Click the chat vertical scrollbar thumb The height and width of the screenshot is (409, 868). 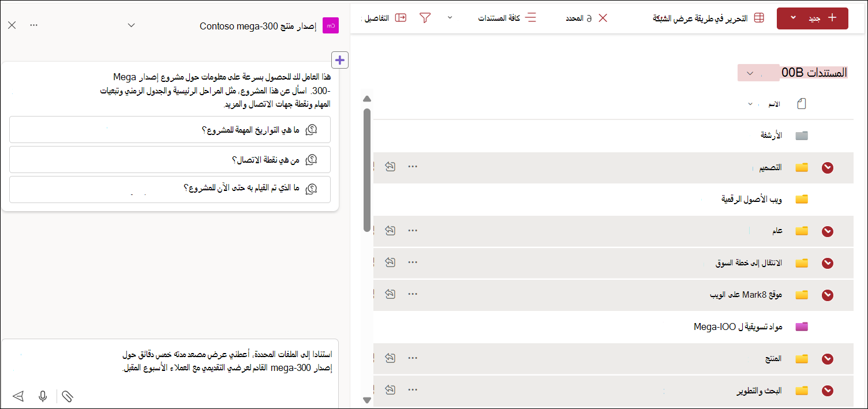366,170
